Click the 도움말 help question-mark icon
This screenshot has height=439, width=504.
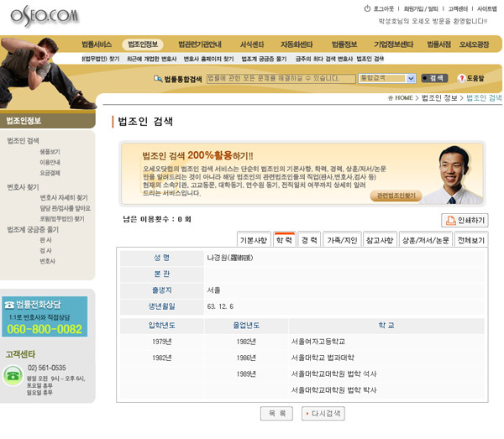(461, 78)
